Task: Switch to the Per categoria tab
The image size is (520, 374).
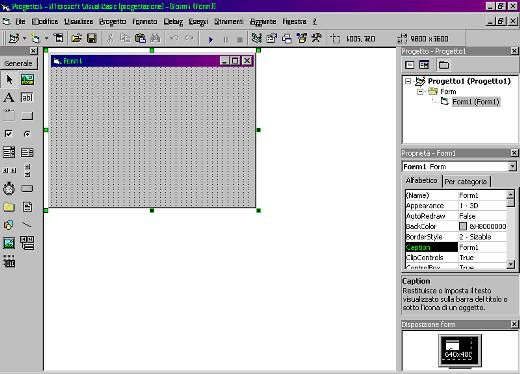Action: (x=466, y=182)
